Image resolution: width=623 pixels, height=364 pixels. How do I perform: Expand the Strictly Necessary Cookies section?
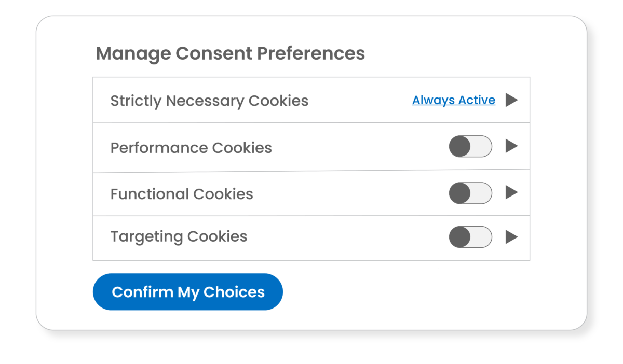[512, 100]
